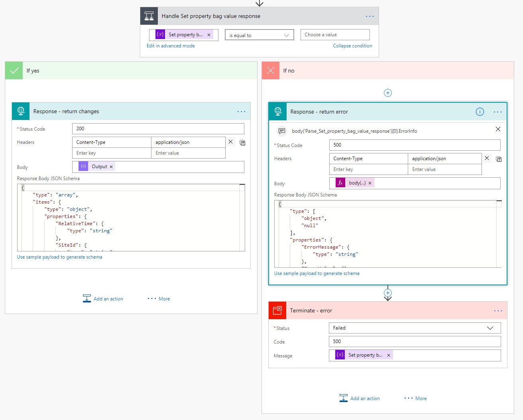Screen dimensions: 523x420
Task: Click insert step plus under If no
Action: point(388,93)
